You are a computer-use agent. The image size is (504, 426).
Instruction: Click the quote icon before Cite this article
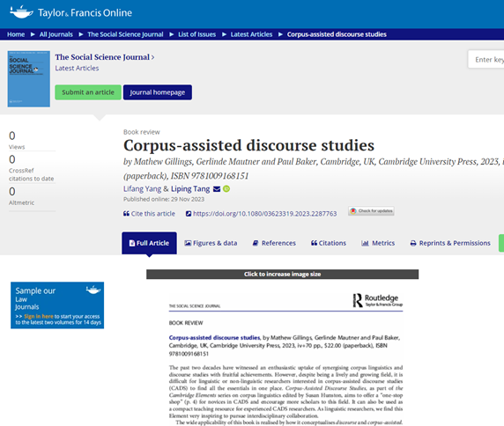point(126,214)
